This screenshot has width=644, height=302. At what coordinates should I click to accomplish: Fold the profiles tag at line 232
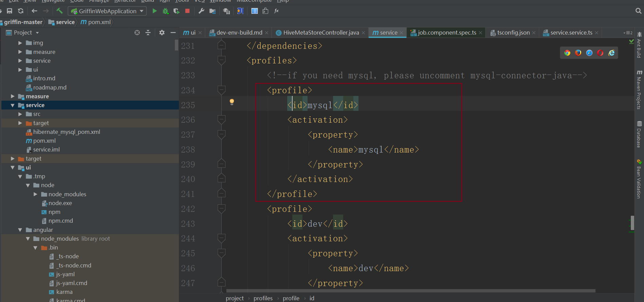coord(221,61)
